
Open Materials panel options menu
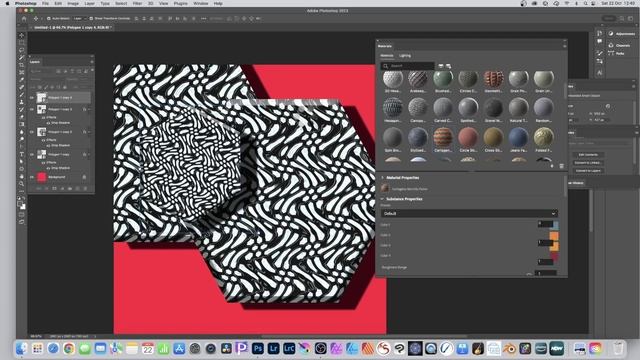tap(564, 46)
